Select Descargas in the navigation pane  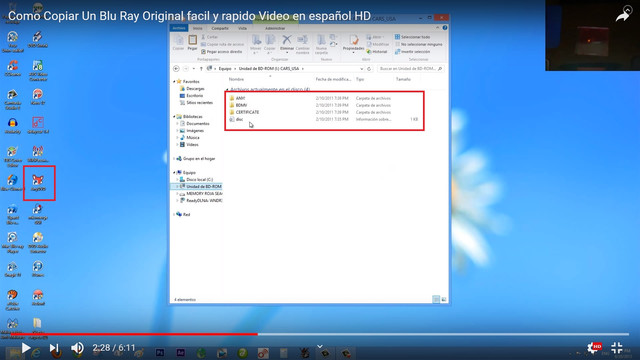pos(196,89)
